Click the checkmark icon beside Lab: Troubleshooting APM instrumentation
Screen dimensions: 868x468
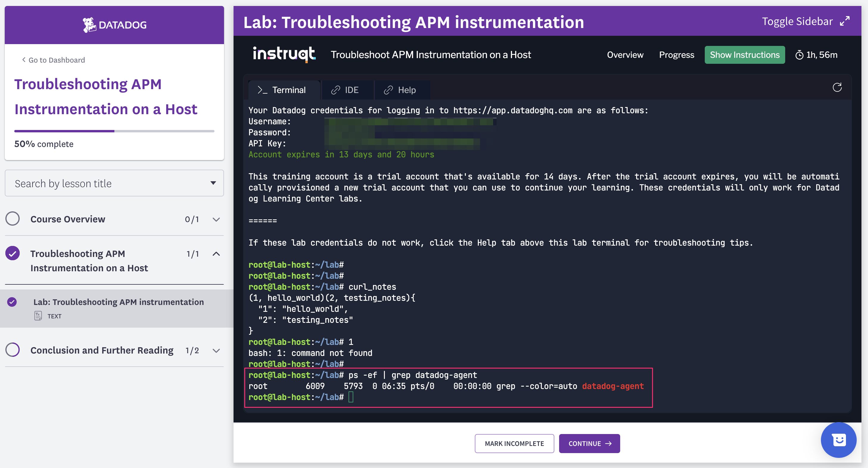pos(12,302)
